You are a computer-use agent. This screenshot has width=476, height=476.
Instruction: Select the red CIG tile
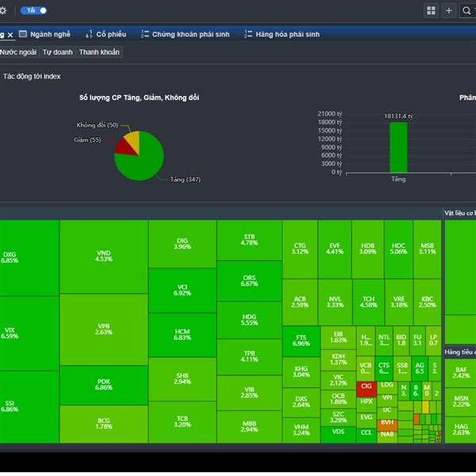coord(367,389)
